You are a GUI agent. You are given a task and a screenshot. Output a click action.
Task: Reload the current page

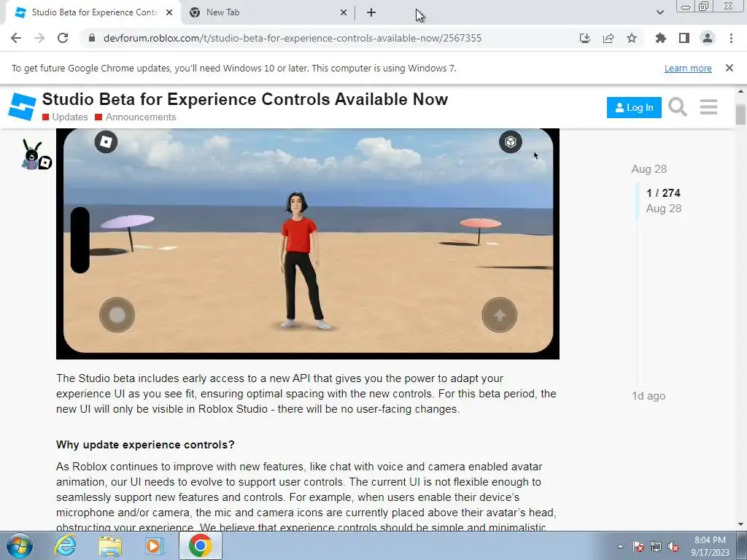(x=63, y=38)
